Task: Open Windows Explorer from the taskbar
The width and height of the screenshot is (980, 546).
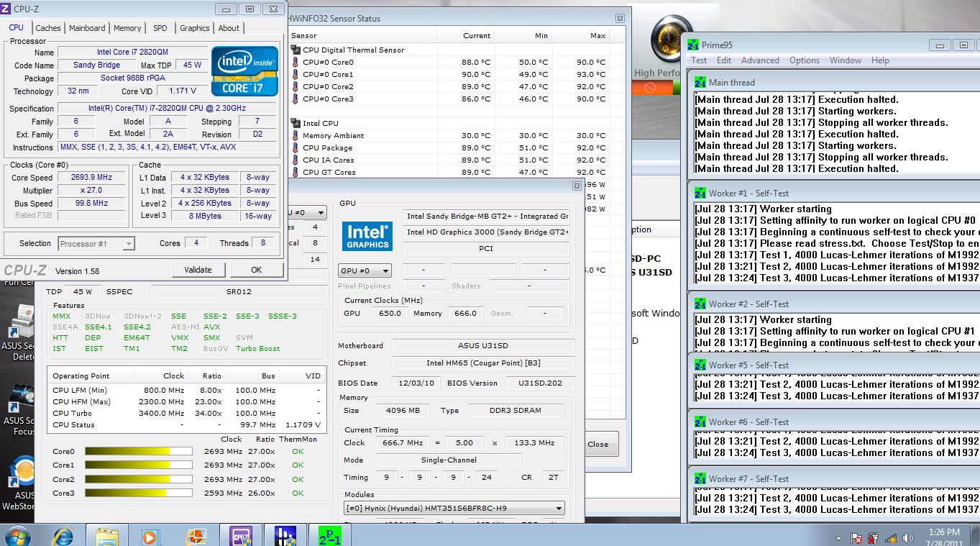Action: (107, 536)
